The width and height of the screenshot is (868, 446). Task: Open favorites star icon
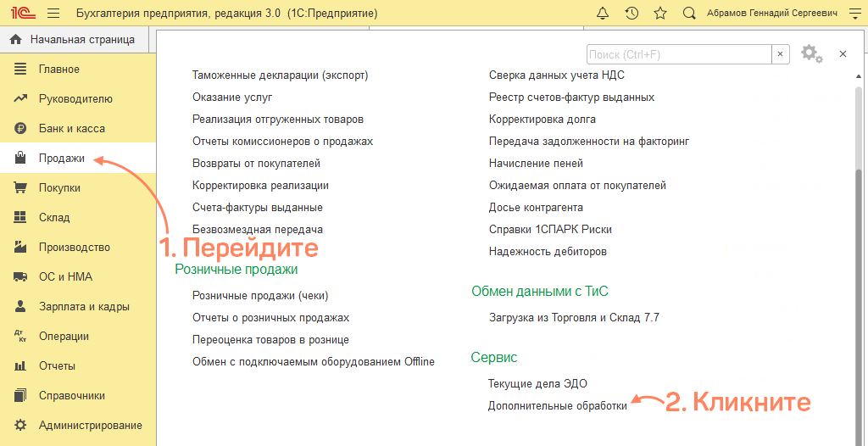(659, 13)
